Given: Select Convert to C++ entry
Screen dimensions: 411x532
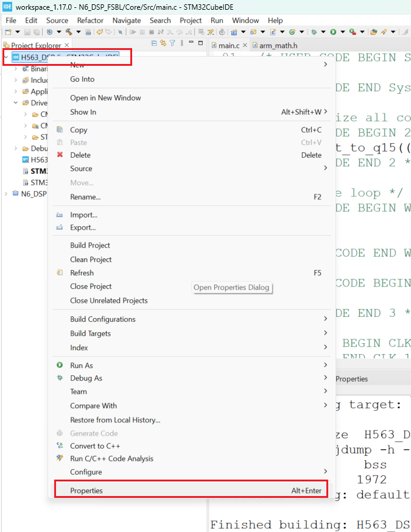Looking at the screenshot, I should tap(191, 446).
